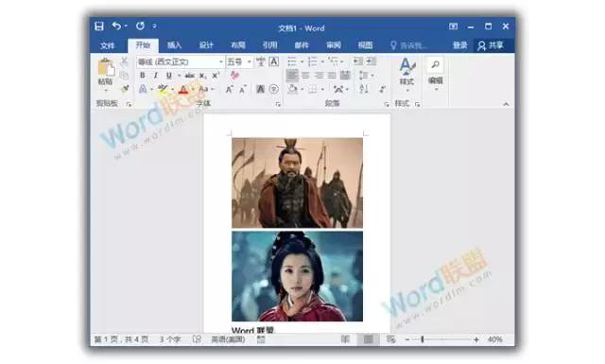605x364 pixels.
Task: Clear all formatting with the eraser icon
Action: pyautogui.click(x=235, y=75)
